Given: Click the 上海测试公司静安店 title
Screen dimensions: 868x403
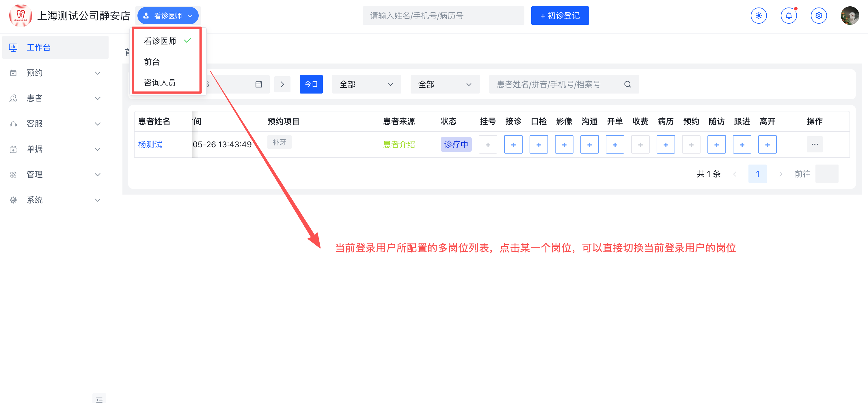Looking at the screenshot, I should pos(83,16).
